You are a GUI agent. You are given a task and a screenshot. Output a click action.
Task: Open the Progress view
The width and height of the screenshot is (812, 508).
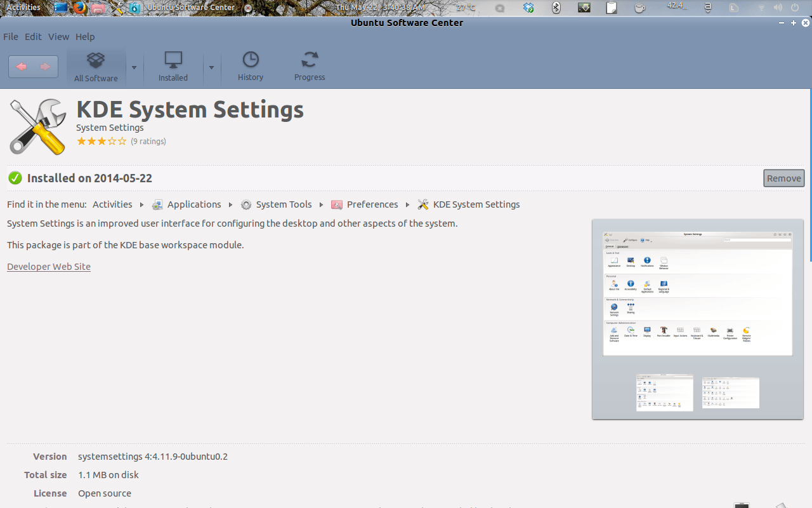pyautogui.click(x=310, y=67)
